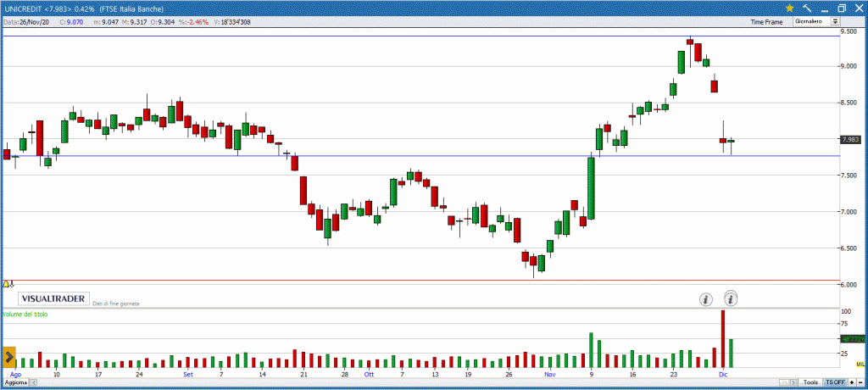Click the Ago label on time axis
Image resolution: width=868 pixels, height=390 pixels.
tap(14, 375)
